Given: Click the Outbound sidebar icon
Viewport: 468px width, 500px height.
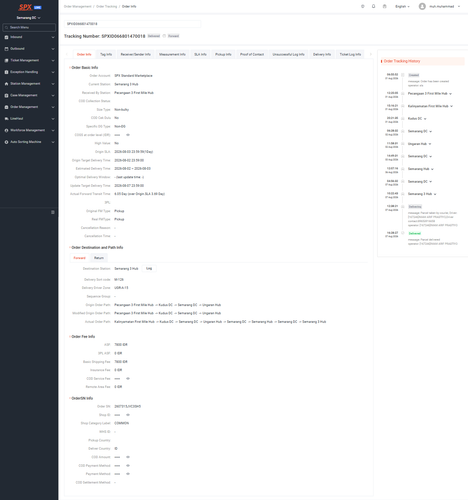Looking at the screenshot, I should 6,49.
